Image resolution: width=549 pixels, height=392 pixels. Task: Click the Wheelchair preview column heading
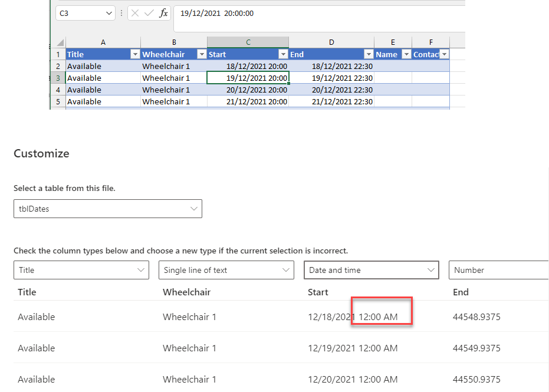186,292
